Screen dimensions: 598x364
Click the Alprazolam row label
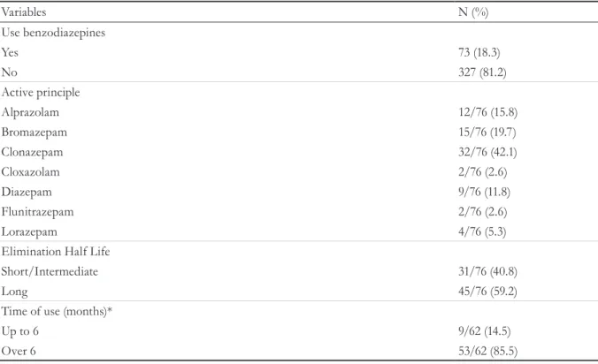[30, 112]
